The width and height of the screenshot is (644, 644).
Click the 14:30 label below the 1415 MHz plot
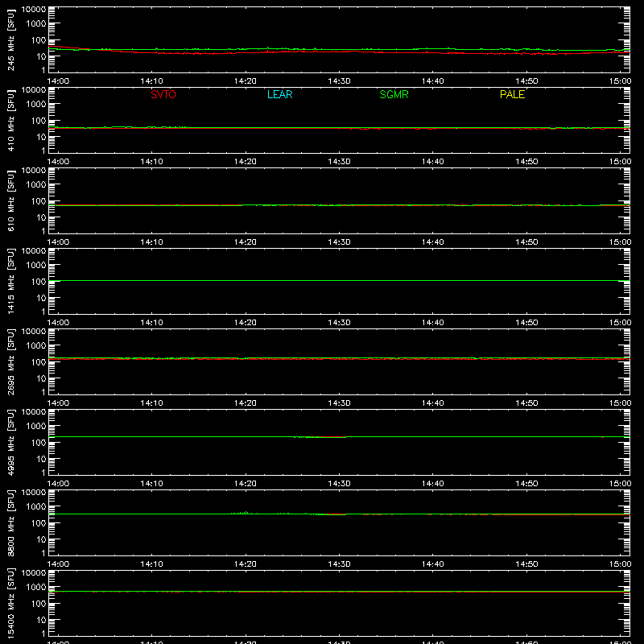tap(339, 323)
